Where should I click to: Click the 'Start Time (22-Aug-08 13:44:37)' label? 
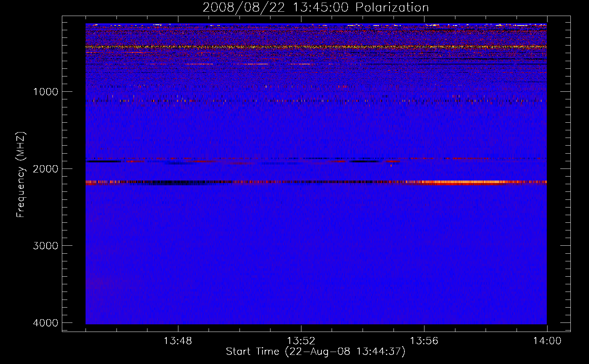coord(316,352)
